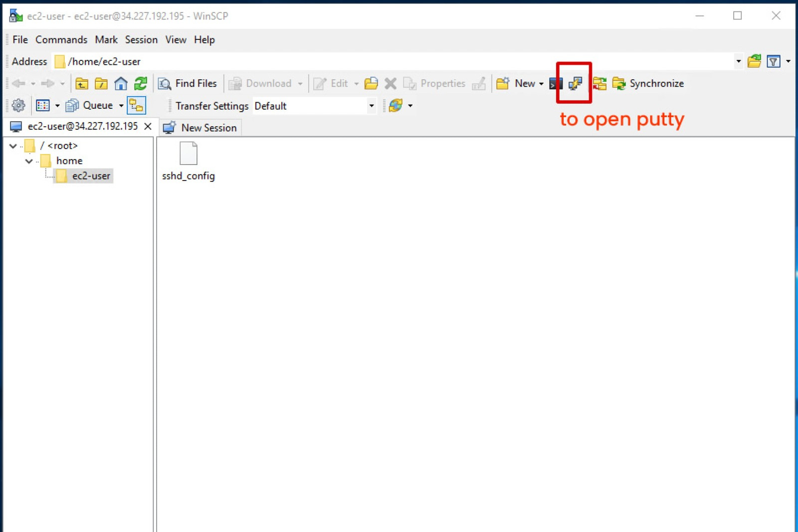Click the Compare Directories icon
Screen dimensions: 798x532
599,83
